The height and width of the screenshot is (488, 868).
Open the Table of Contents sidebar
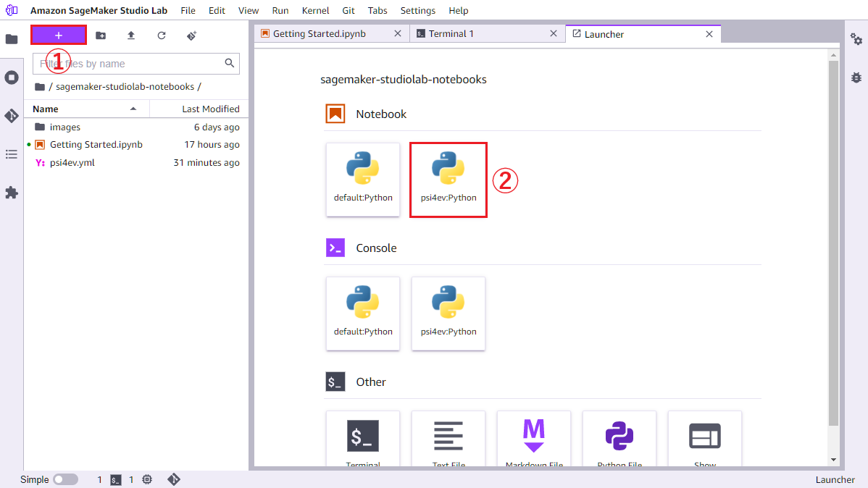point(12,154)
